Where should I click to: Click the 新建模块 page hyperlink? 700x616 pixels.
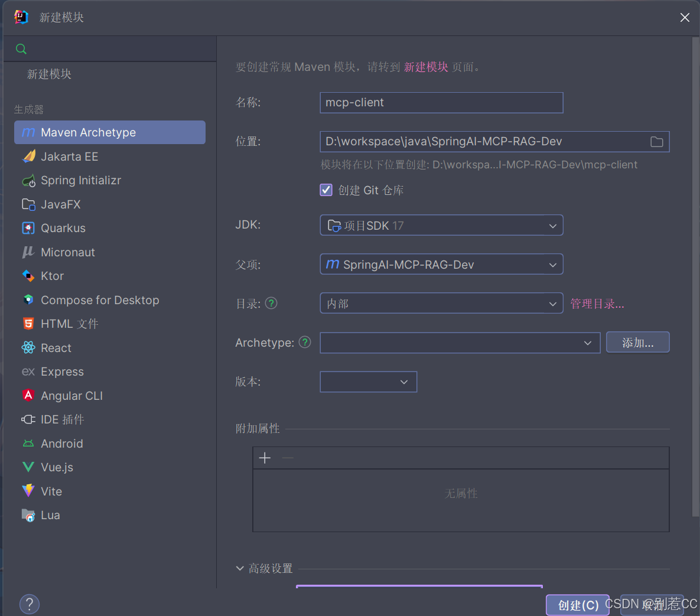coord(426,67)
